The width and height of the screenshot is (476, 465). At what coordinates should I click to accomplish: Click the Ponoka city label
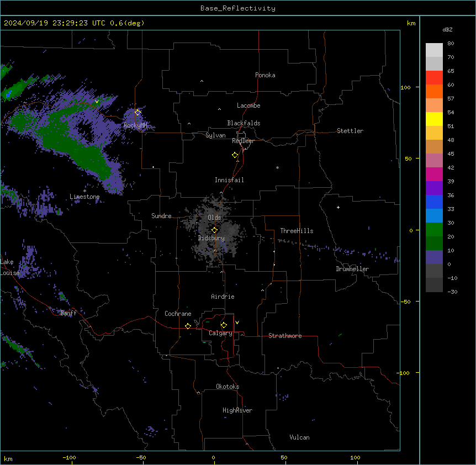(x=265, y=75)
